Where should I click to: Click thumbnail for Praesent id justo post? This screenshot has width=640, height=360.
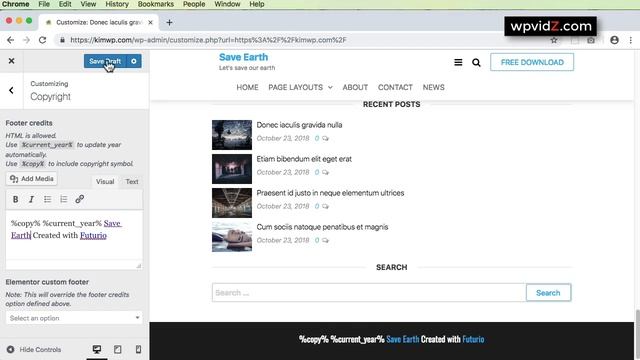pos(232,203)
